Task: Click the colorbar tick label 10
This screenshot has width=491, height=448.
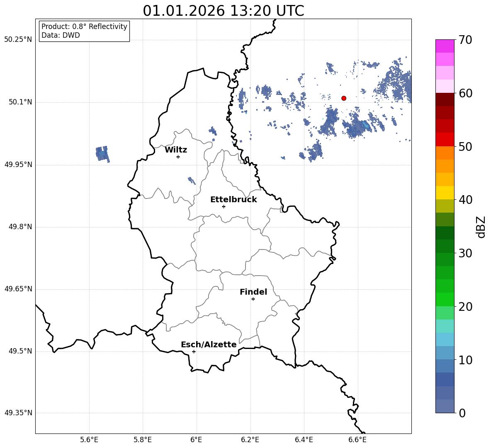Action: [x=465, y=360]
